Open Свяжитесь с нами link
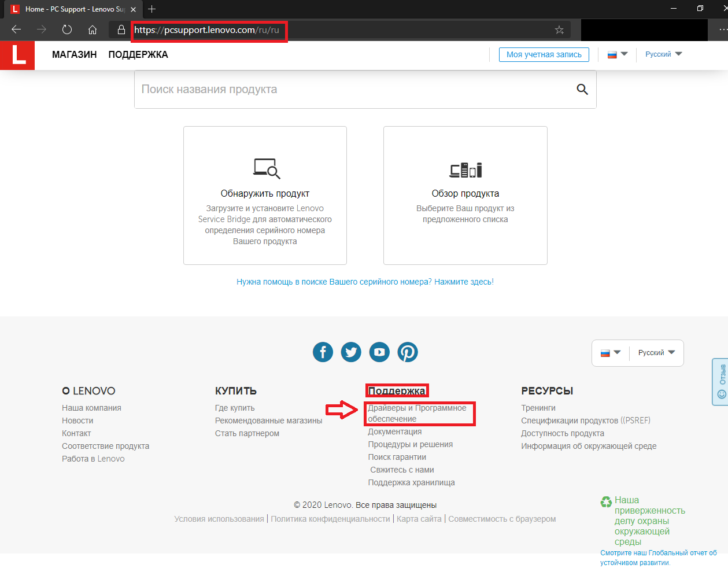The width and height of the screenshot is (728, 568). (x=402, y=470)
